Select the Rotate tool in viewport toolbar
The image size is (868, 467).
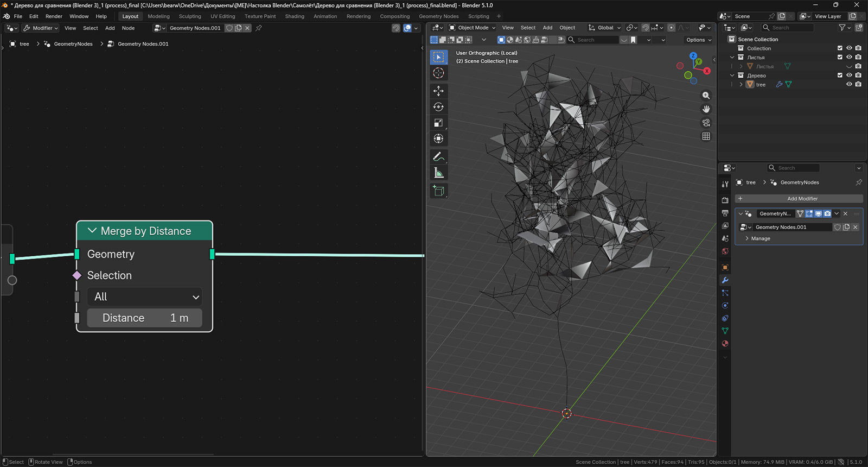point(438,107)
